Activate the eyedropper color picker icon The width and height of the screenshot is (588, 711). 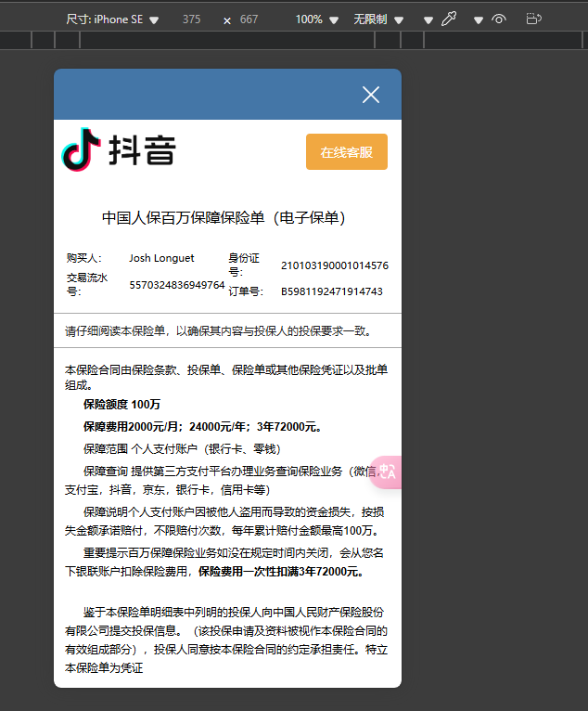[449, 19]
